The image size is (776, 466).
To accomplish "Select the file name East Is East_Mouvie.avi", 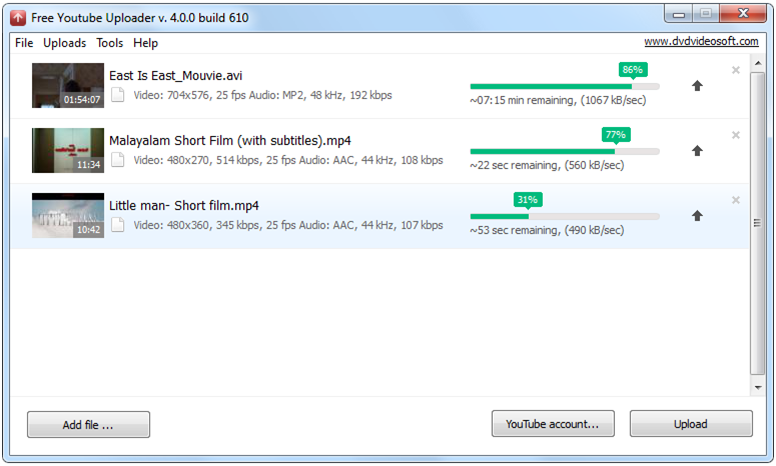I will (x=176, y=76).
